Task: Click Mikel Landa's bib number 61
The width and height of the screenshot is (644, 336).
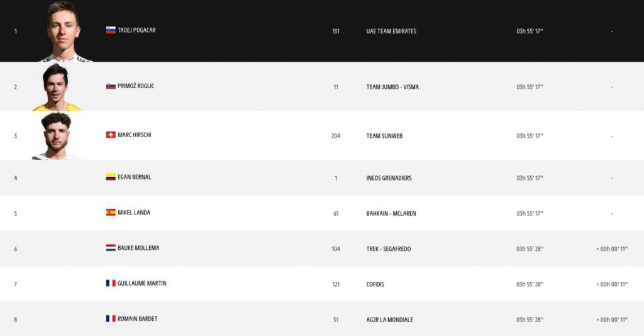Action: pyautogui.click(x=336, y=214)
